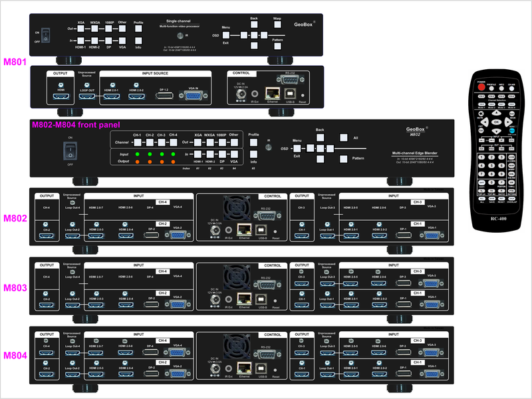Select DP input button on M802-M804 front panel

(222, 154)
